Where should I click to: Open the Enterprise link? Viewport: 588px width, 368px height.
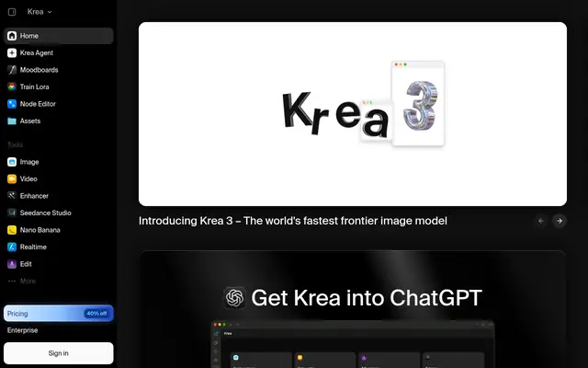click(22, 330)
